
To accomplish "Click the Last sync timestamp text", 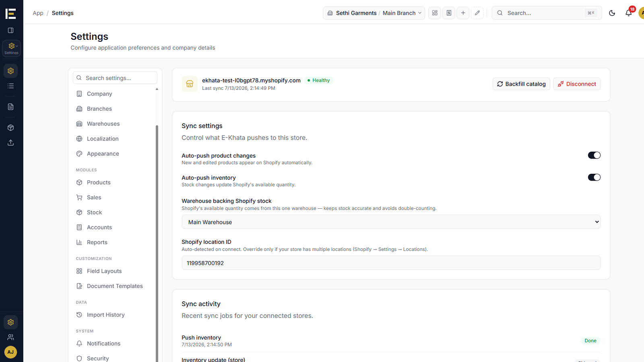I will (x=239, y=88).
